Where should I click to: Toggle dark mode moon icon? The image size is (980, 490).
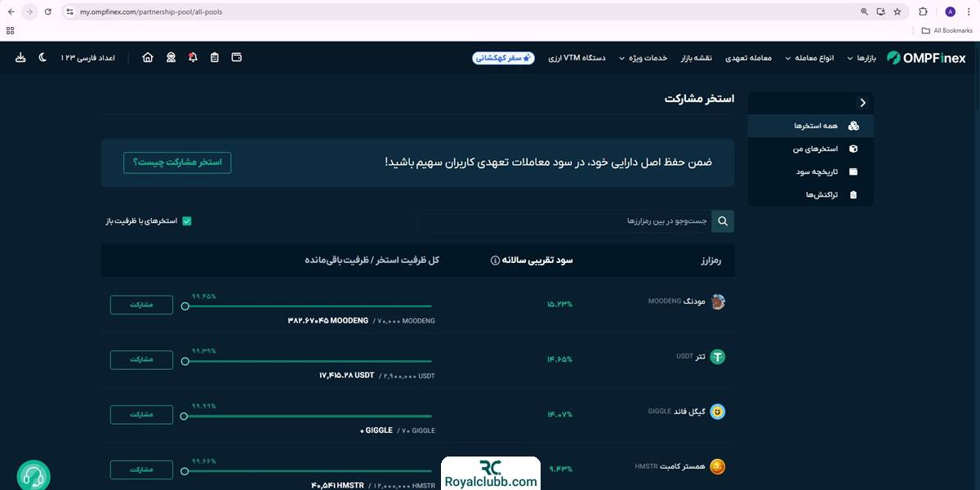tap(43, 57)
